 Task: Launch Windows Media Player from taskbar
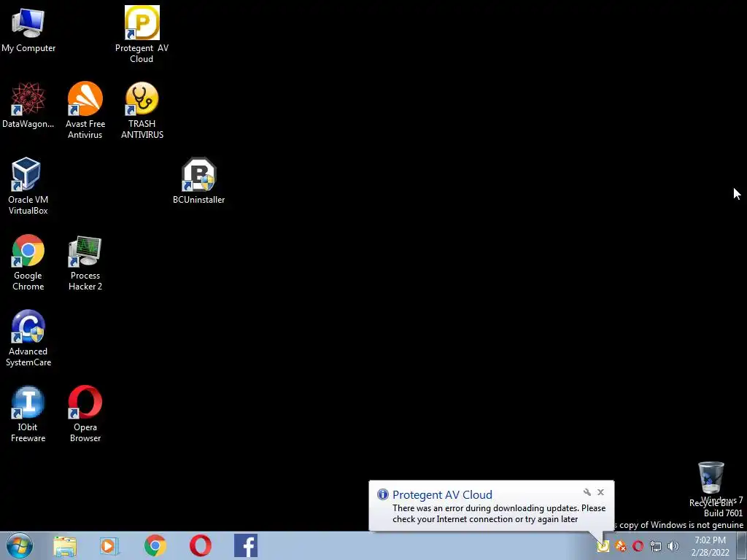(109, 545)
